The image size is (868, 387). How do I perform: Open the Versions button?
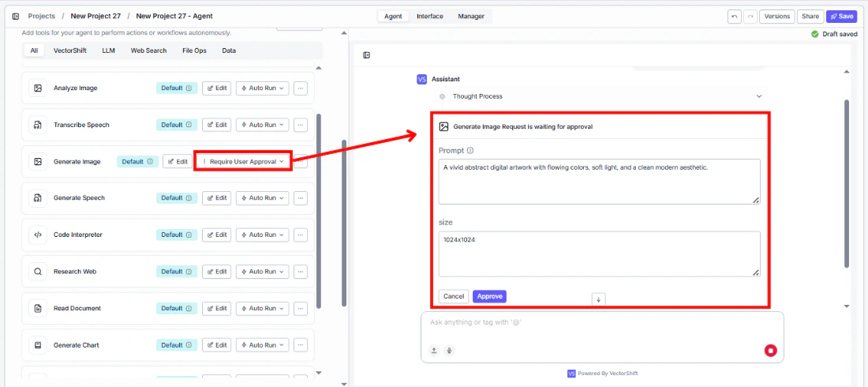pyautogui.click(x=777, y=16)
